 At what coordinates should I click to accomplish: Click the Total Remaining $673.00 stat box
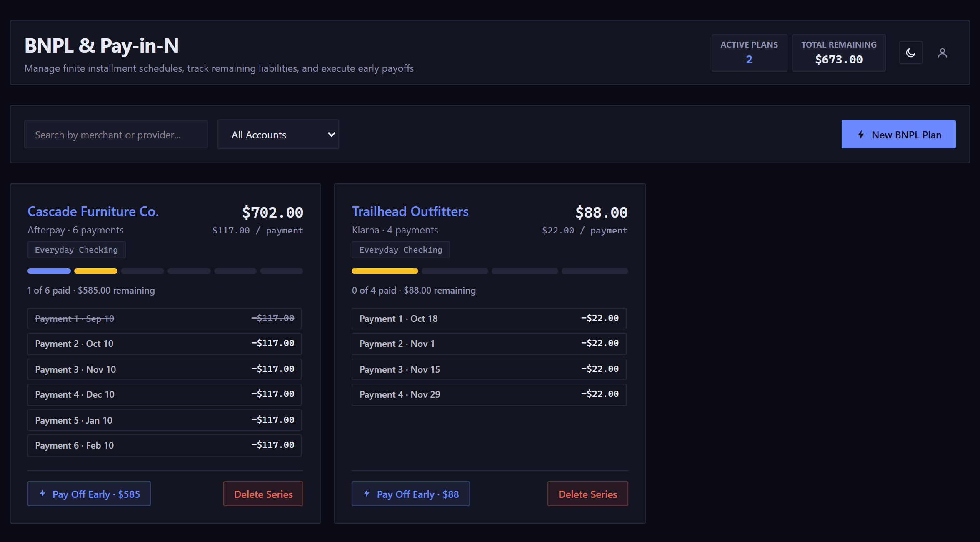[839, 53]
